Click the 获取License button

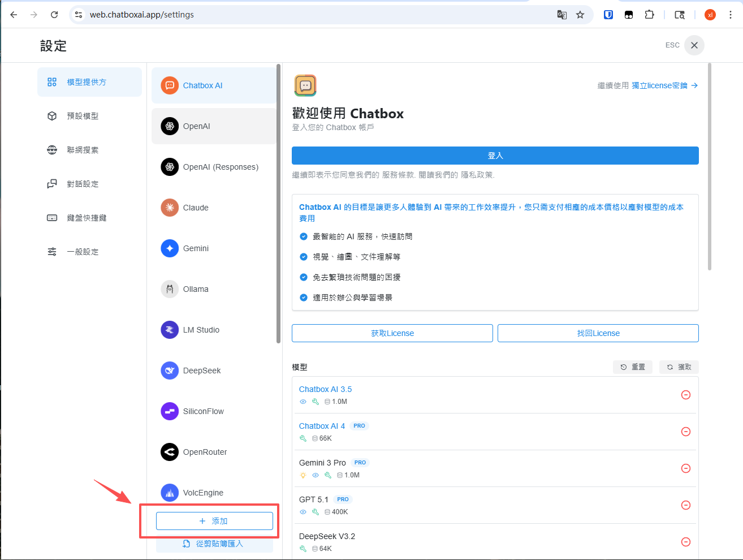[392, 333]
